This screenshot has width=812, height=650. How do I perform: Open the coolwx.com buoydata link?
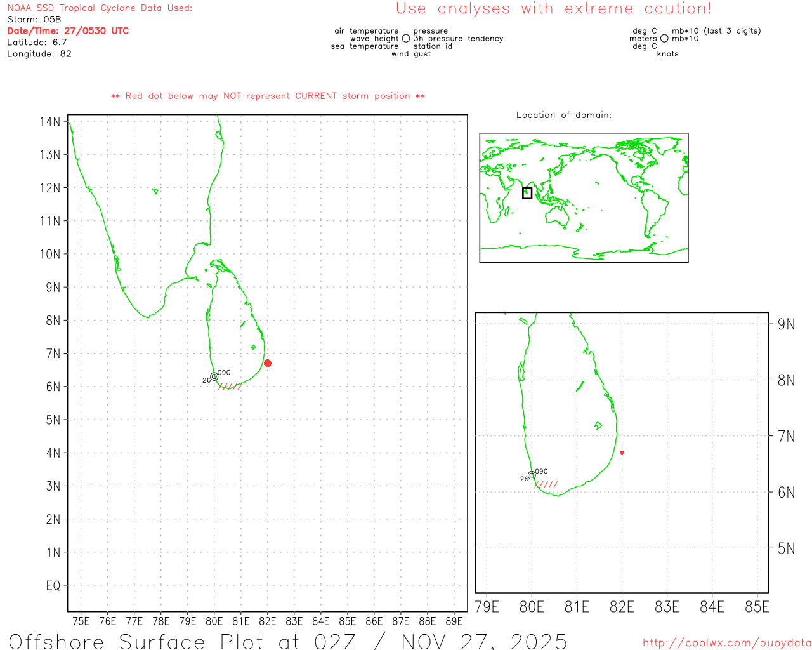click(x=726, y=643)
